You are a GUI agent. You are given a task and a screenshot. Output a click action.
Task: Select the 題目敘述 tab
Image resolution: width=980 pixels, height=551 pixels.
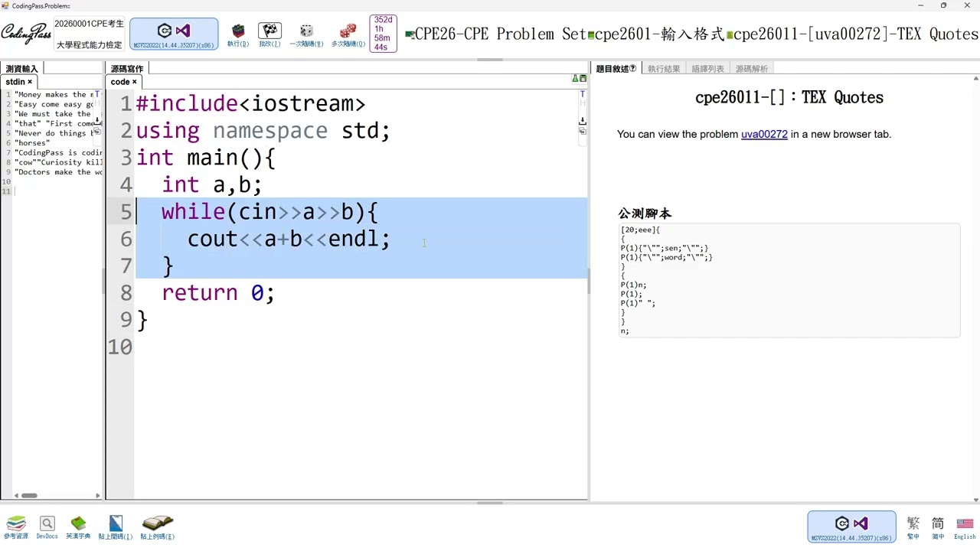pos(616,69)
